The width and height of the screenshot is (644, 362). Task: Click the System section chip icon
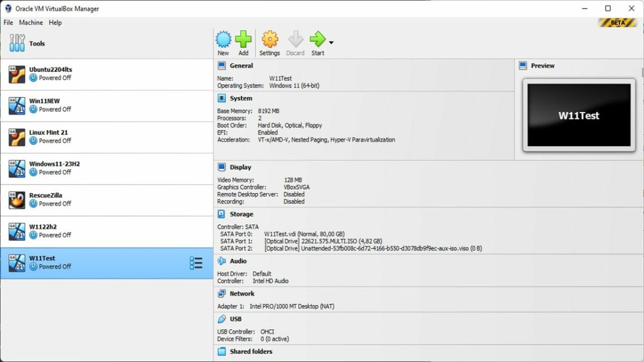click(221, 98)
